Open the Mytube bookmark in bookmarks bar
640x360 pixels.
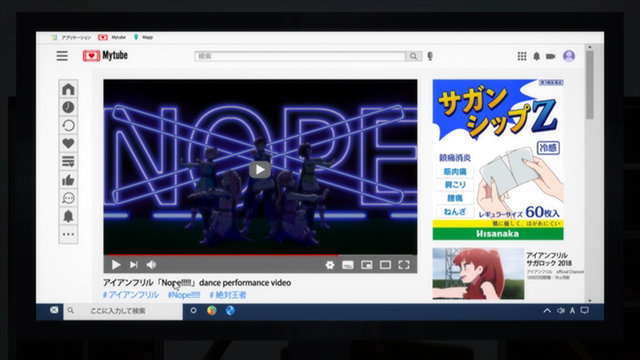112,37
